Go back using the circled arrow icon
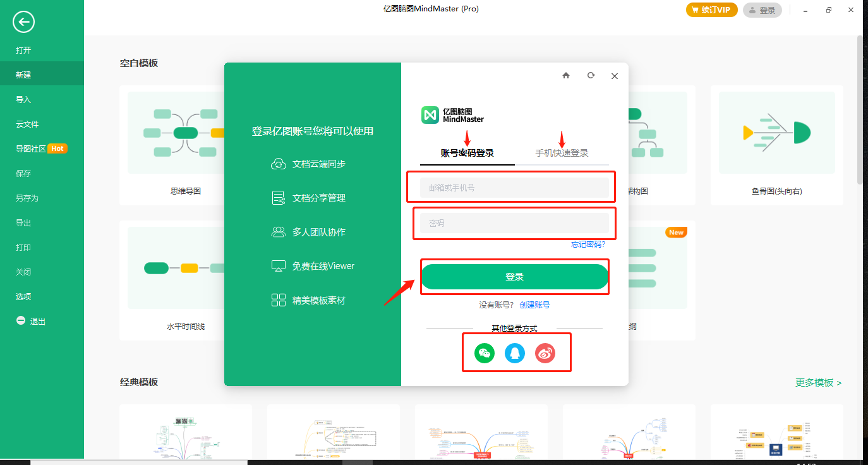The image size is (868, 465). pyautogui.click(x=23, y=22)
